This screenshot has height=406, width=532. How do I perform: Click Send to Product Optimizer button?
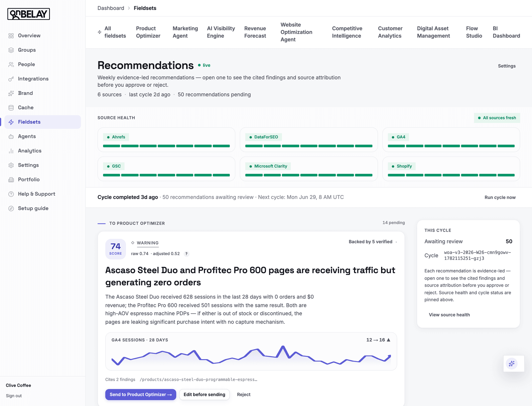point(141,395)
